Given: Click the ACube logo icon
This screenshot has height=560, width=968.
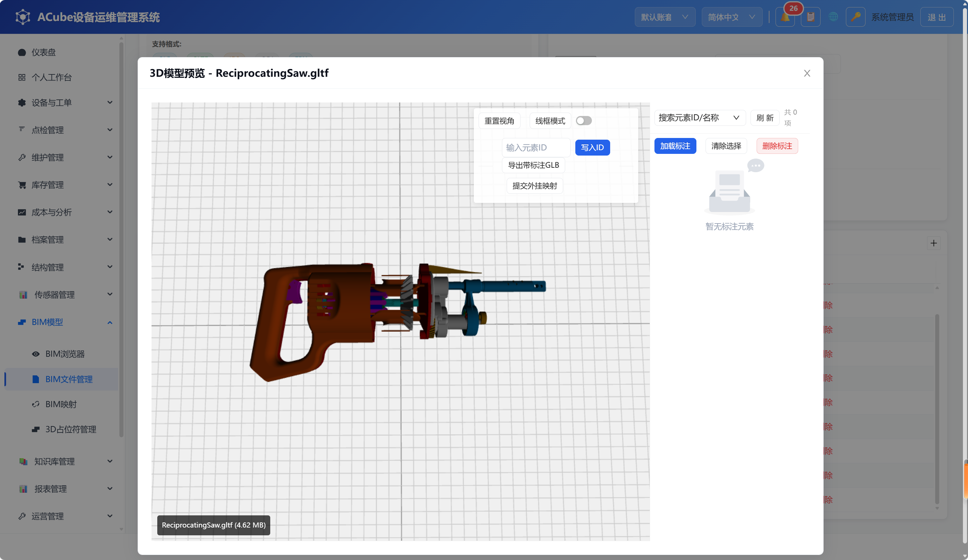Looking at the screenshot, I should [23, 17].
